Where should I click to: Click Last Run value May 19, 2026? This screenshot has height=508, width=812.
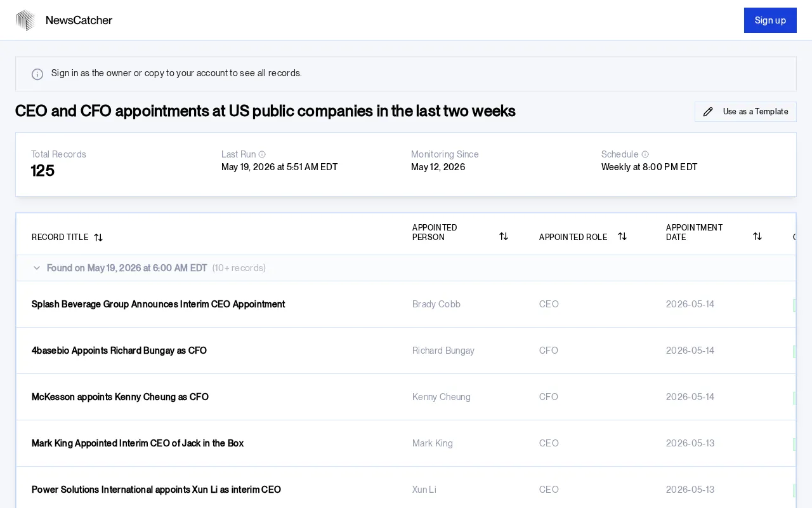279,167
